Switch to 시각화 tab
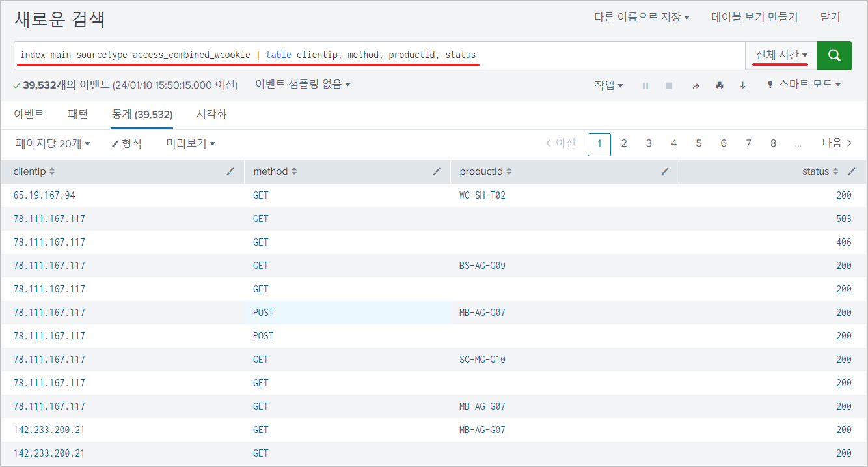Screen dimensions: 868x467 [x=211, y=114]
